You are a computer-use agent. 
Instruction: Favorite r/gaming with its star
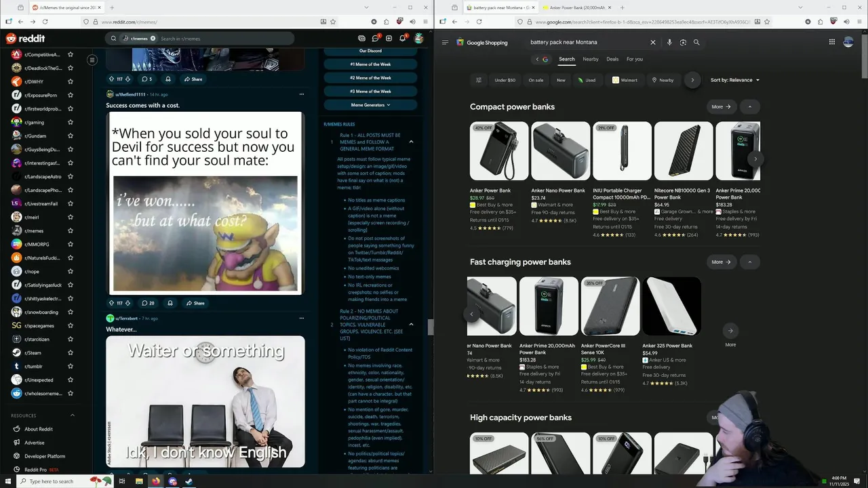click(x=71, y=122)
